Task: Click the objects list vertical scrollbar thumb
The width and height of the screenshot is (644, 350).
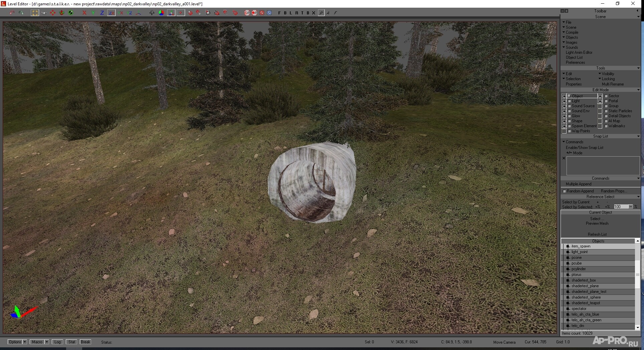Action: click(637, 274)
